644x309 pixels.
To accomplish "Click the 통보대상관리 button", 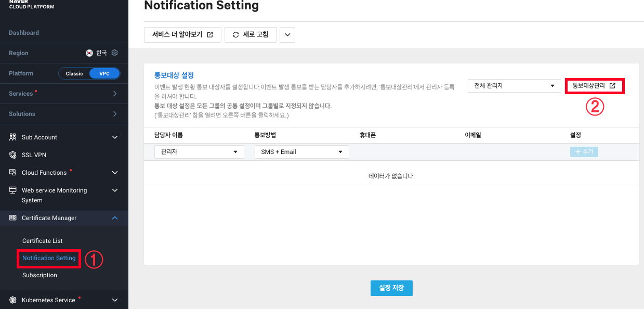I will [594, 85].
